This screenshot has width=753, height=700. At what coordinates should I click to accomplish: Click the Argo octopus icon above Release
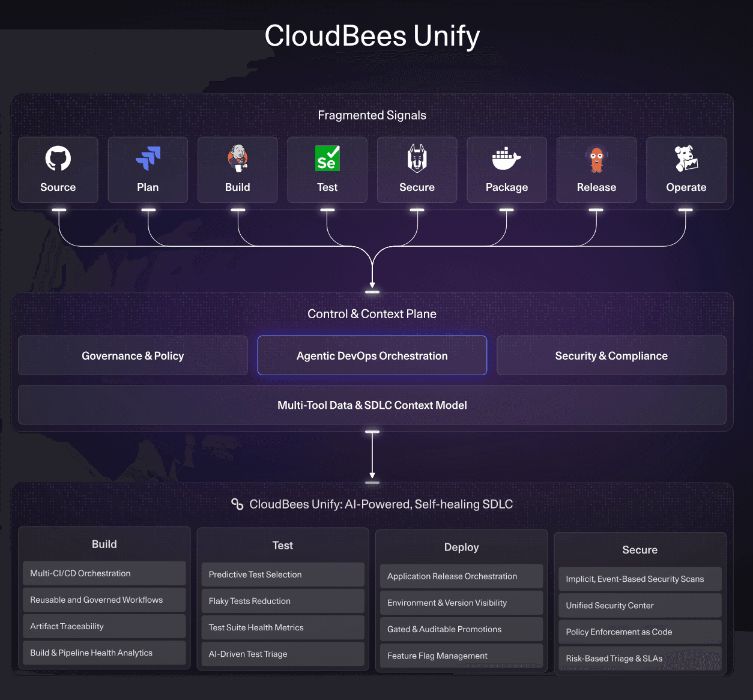pyautogui.click(x=596, y=160)
